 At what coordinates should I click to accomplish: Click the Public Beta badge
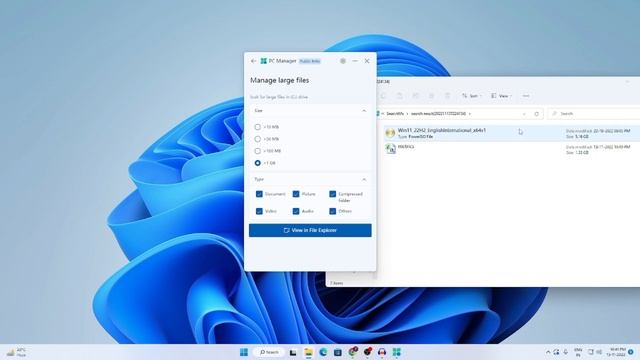(x=310, y=61)
